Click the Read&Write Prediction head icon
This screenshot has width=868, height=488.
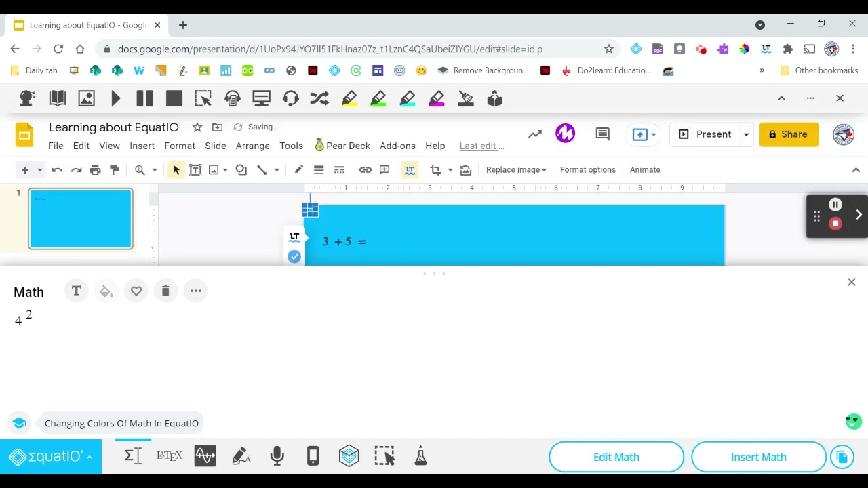[28, 99]
